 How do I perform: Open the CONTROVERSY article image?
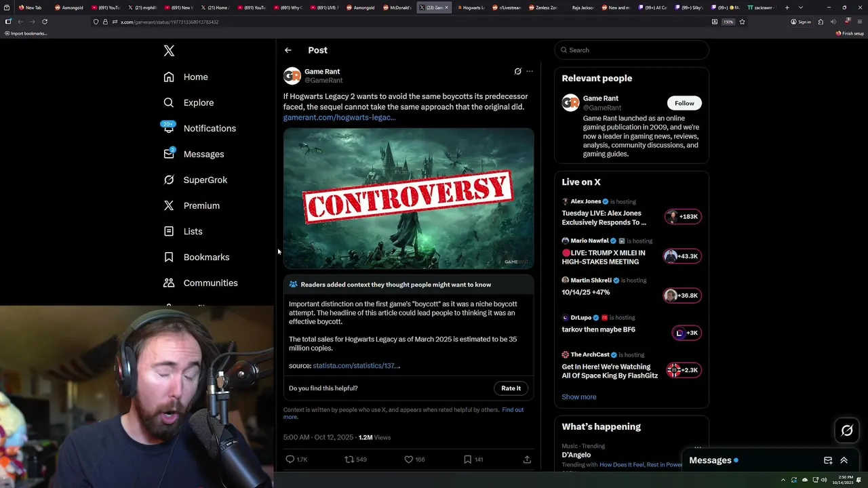tap(408, 199)
